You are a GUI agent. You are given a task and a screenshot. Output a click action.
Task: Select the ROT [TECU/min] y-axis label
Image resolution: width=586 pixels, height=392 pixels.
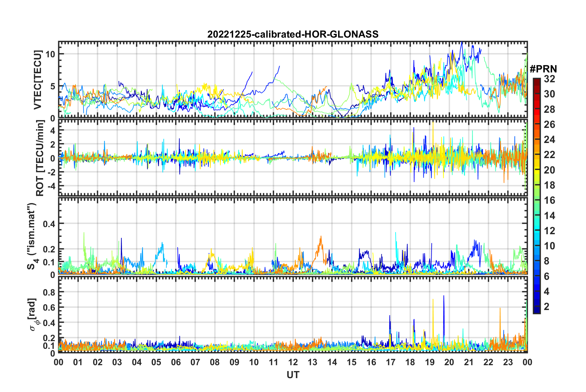(x=40, y=158)
